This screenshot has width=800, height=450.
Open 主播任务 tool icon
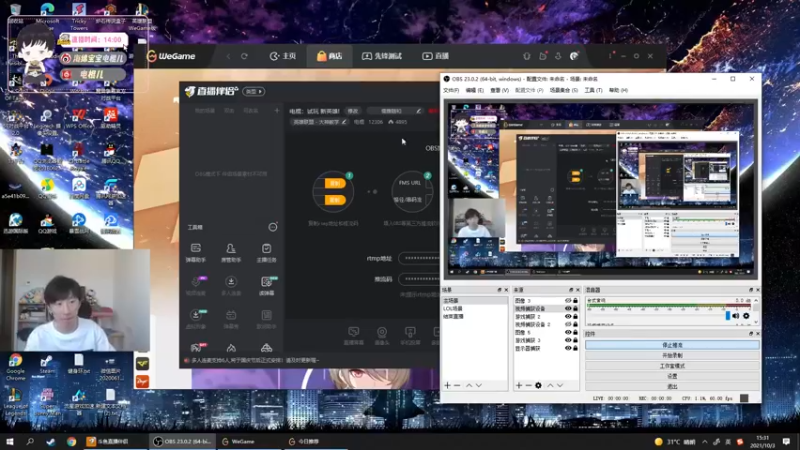(266, 253)
